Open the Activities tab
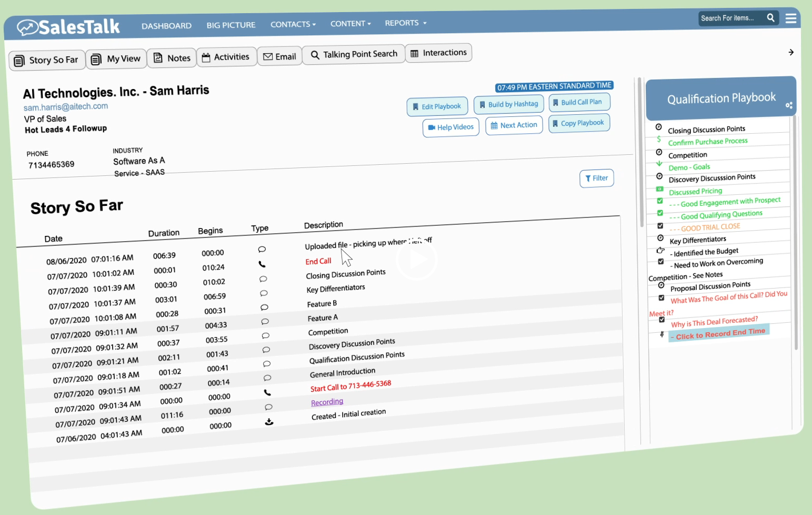Image resolution: width=812 pixels, height=515 pixels. click(226, 57)
